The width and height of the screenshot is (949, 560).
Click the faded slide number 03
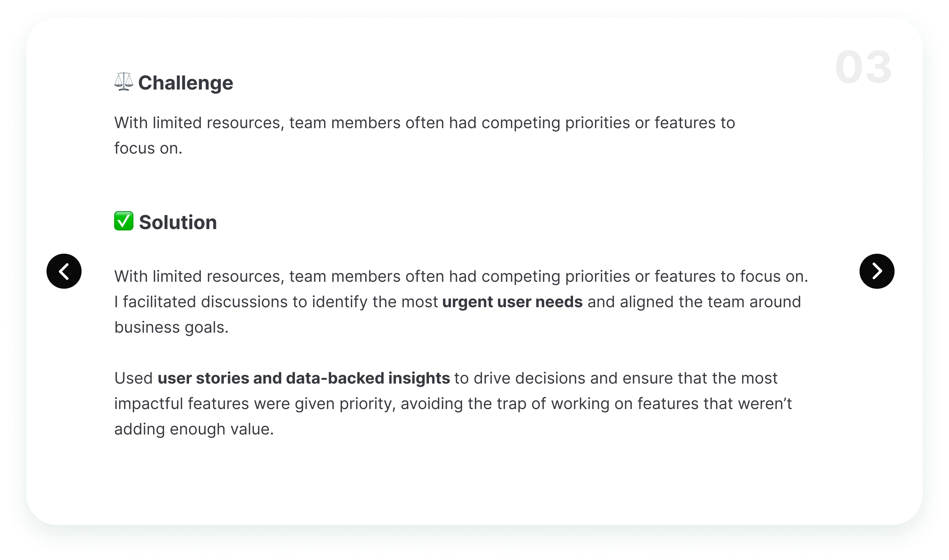point(863,67)
